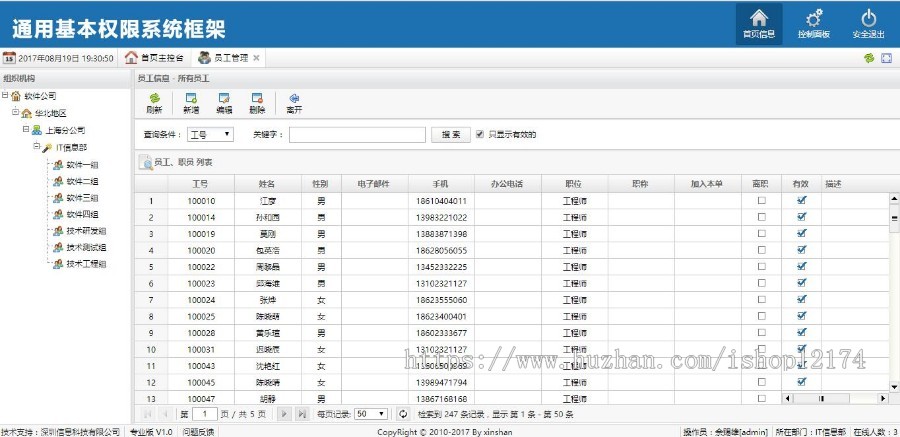Sort by 姓名 column header

pyautogui.click(x=267, y=184)
